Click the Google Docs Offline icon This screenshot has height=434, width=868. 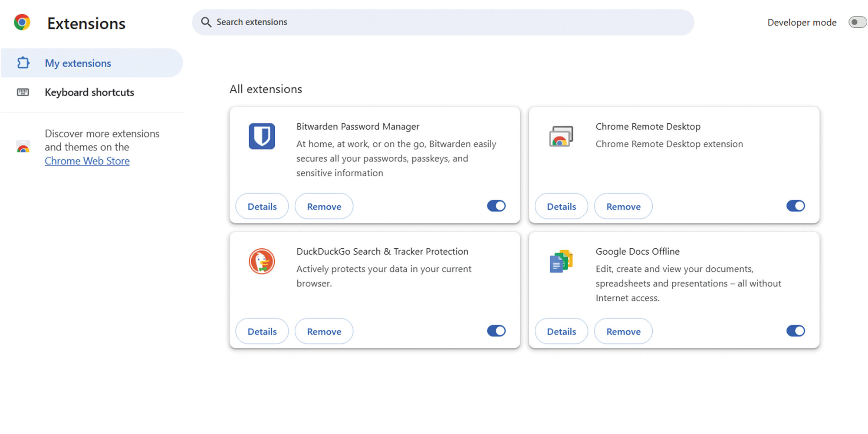pos(561,261)
